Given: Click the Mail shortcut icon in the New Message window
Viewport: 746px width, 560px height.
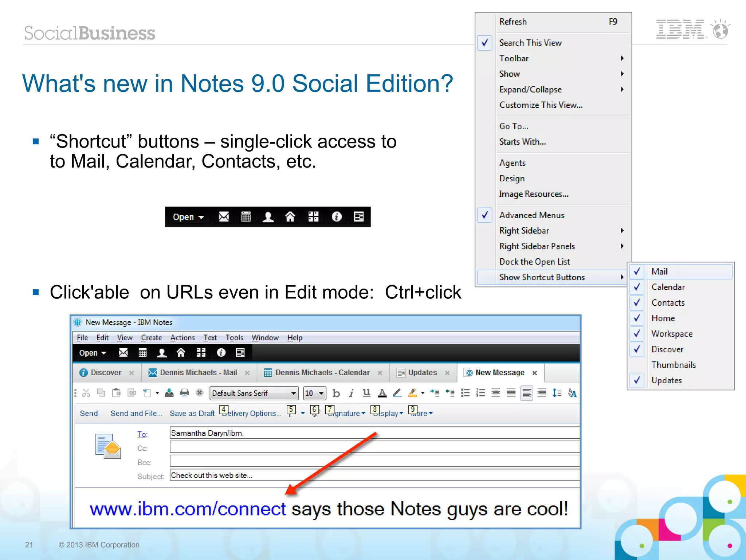Looking at the screenshot, I should tap(123, 353).
